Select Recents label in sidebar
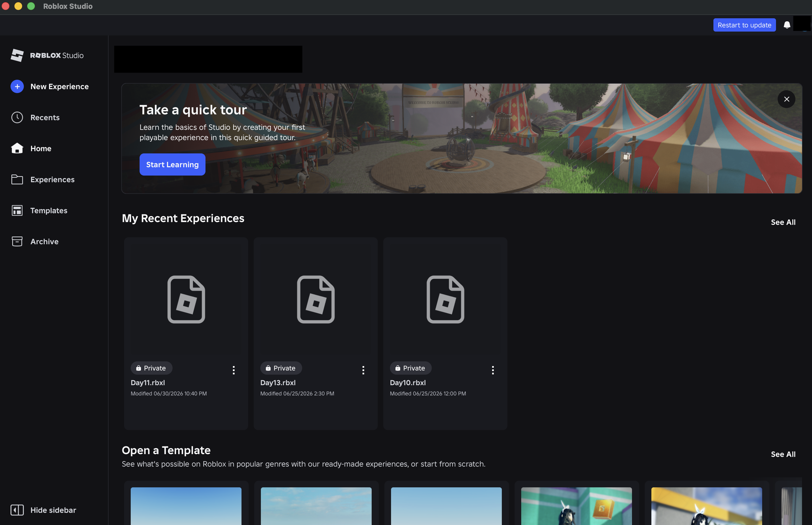 [x=45, y=118]
